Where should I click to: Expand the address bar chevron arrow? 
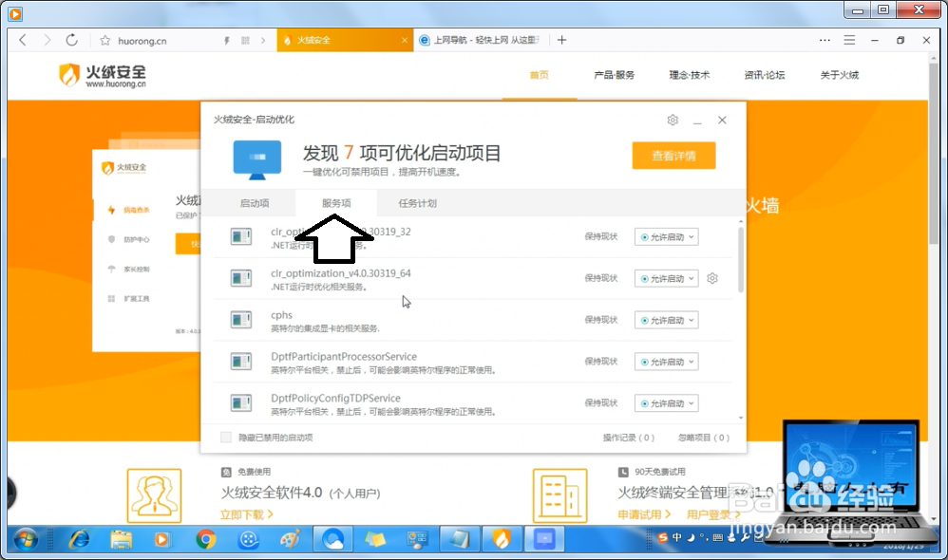263,41
